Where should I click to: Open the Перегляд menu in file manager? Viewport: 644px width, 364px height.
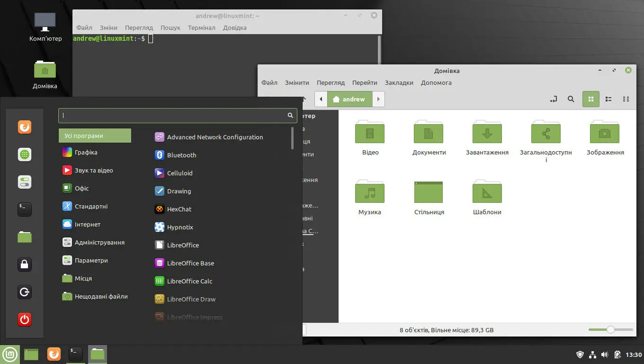click(331, 82)
